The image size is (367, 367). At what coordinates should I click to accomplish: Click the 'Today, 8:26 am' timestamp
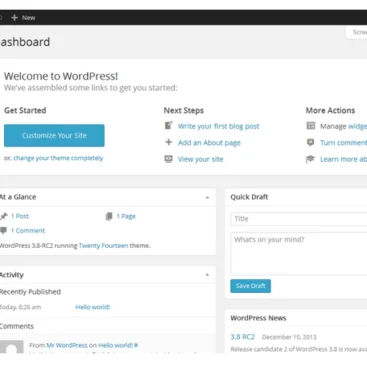click(20, 307)
